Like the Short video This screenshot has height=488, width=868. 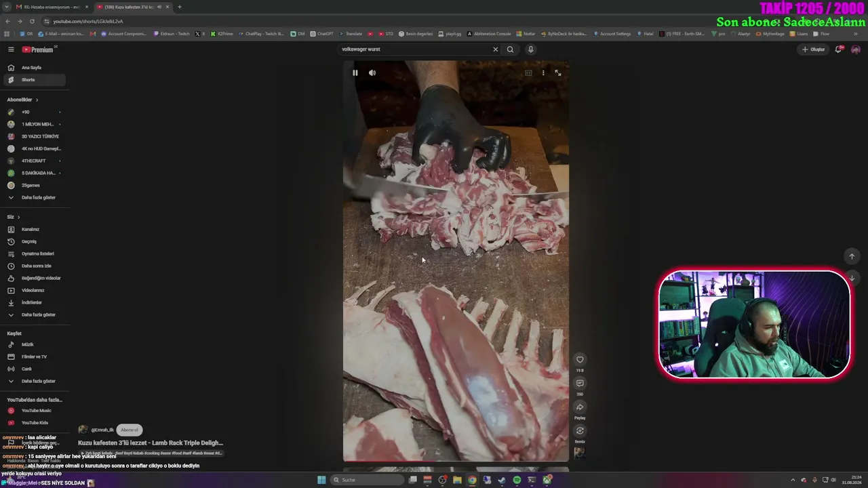point(580,360)
